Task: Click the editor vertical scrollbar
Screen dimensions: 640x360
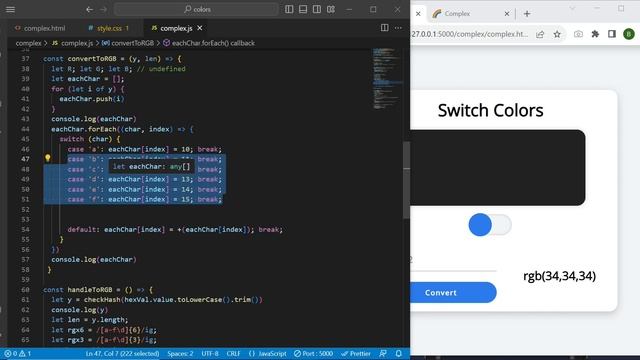Action: 406,180
